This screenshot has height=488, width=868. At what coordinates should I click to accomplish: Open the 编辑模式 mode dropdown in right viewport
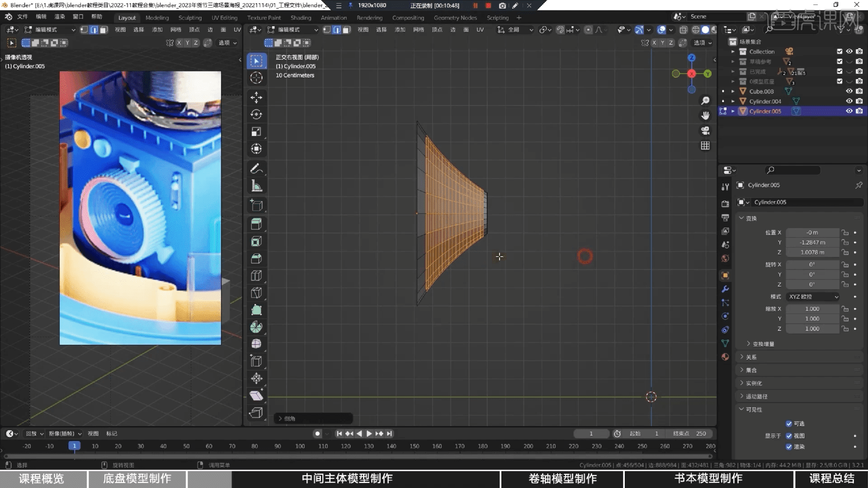[x=292, y=30]
